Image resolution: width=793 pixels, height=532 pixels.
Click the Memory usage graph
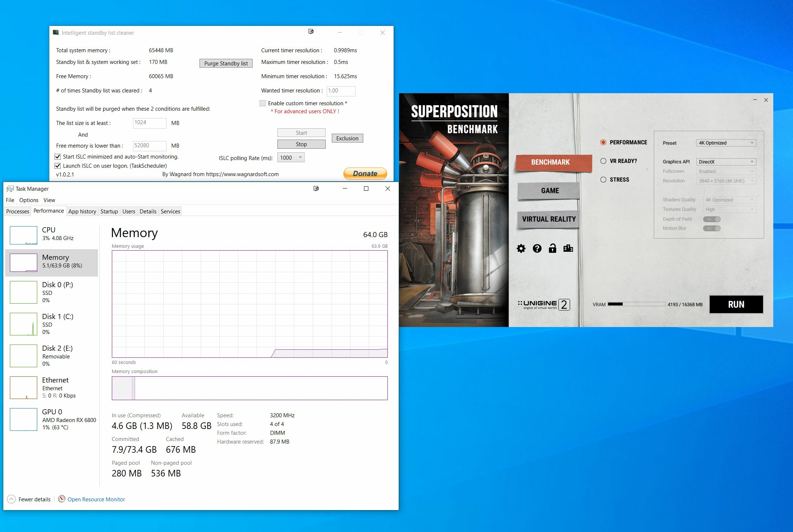coord(250,304)
